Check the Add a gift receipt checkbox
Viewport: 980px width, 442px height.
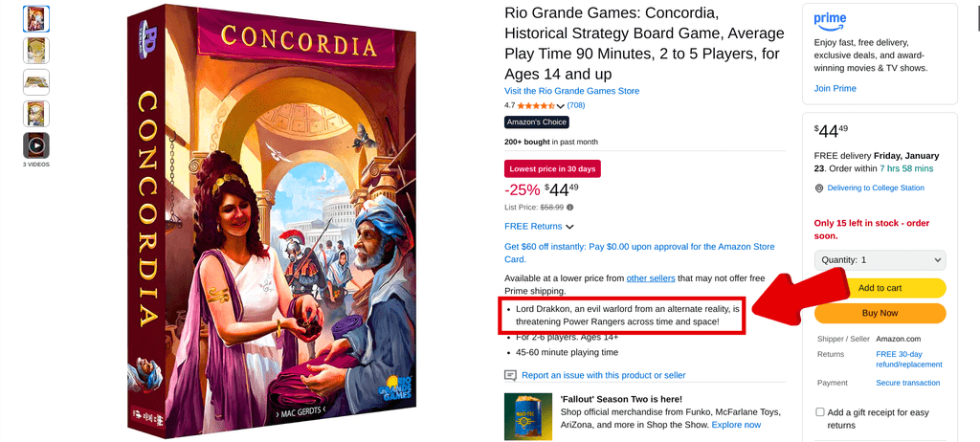click(x=819, y=412)
